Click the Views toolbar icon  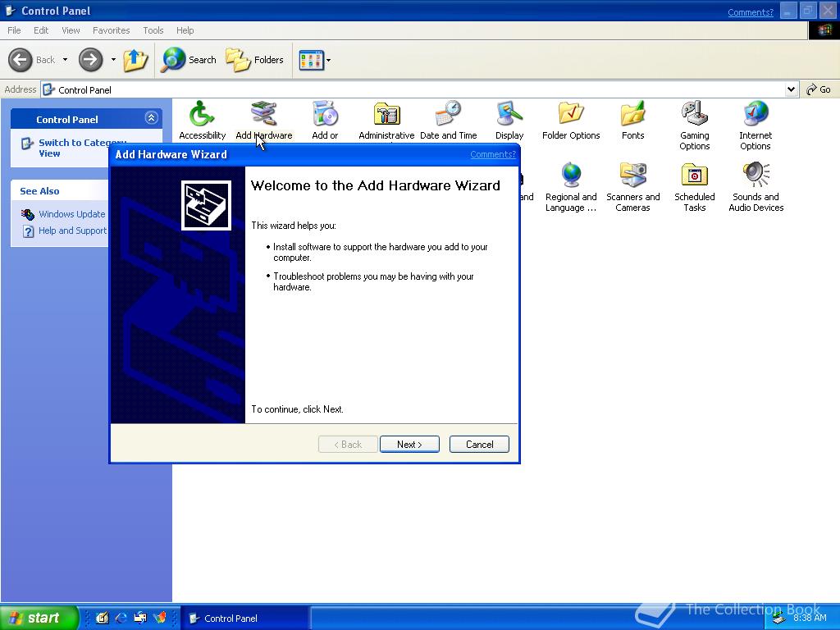pos(311,60)
